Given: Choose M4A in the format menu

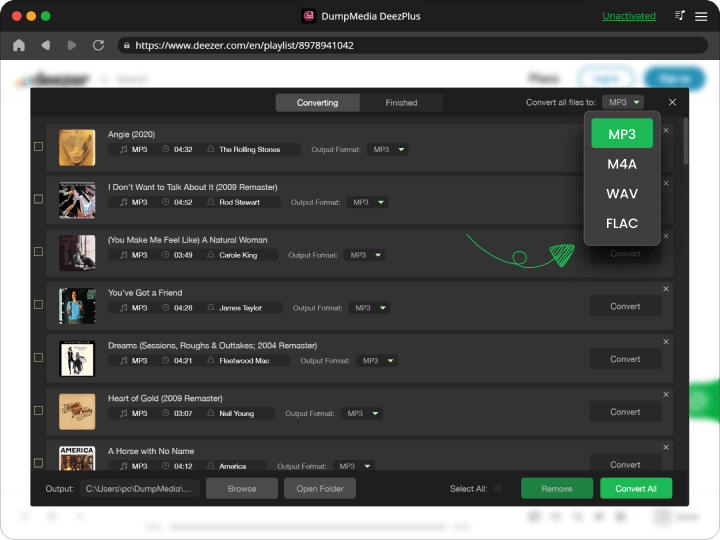Looking at the screenshot, I should (622, 164).
